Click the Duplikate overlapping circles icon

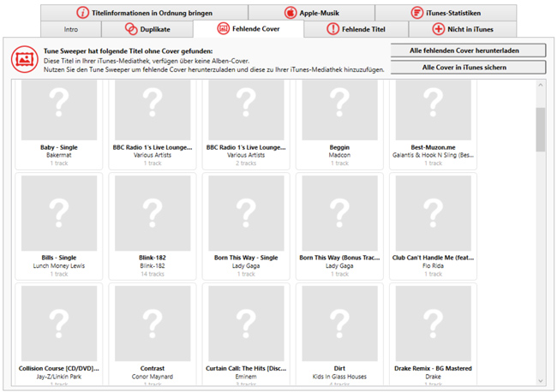pyautogui.click(x=131, y=29)
